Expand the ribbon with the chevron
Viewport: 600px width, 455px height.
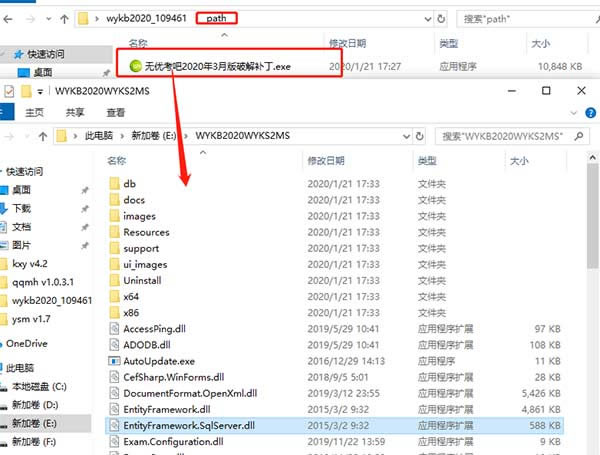[x=573, y=113]
